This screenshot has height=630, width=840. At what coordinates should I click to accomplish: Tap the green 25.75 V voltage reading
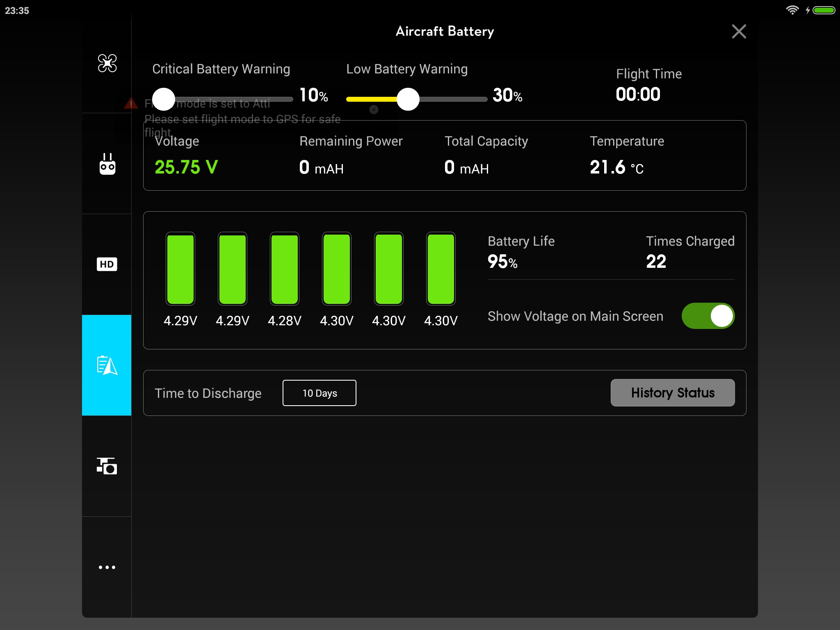point(186,167)
